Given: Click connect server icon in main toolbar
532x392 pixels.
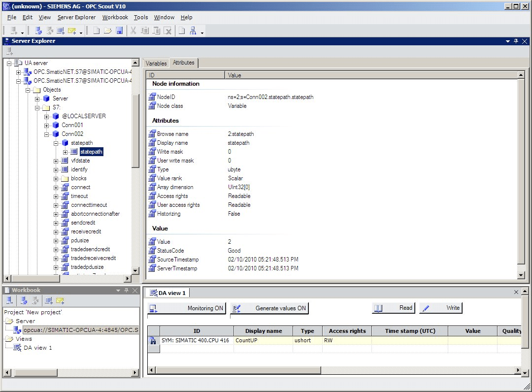Looking at the screenshot, I should point(38,31).
